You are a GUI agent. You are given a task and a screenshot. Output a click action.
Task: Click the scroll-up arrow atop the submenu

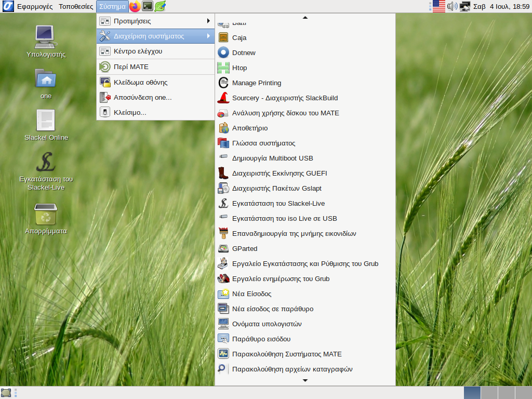point(305,17)
